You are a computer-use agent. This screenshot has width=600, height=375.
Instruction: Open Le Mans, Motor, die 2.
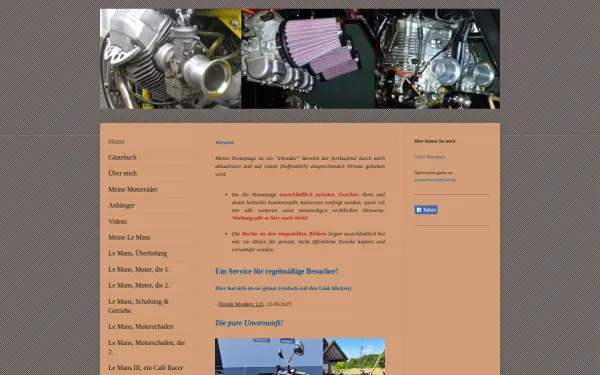[139, 285]
